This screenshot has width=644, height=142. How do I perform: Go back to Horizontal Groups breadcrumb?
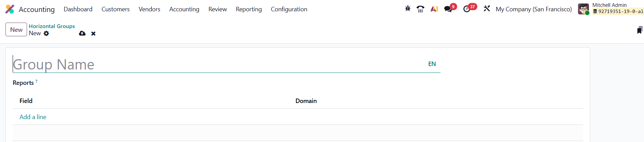coord(52,26)
